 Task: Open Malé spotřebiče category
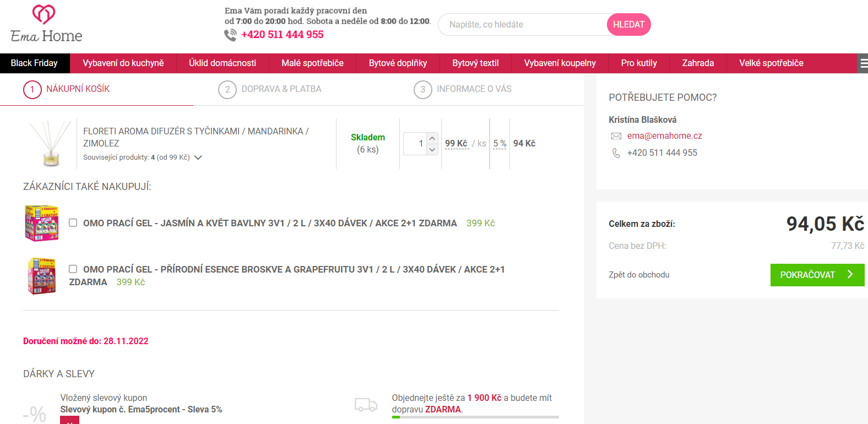click(x=312, y=63)
